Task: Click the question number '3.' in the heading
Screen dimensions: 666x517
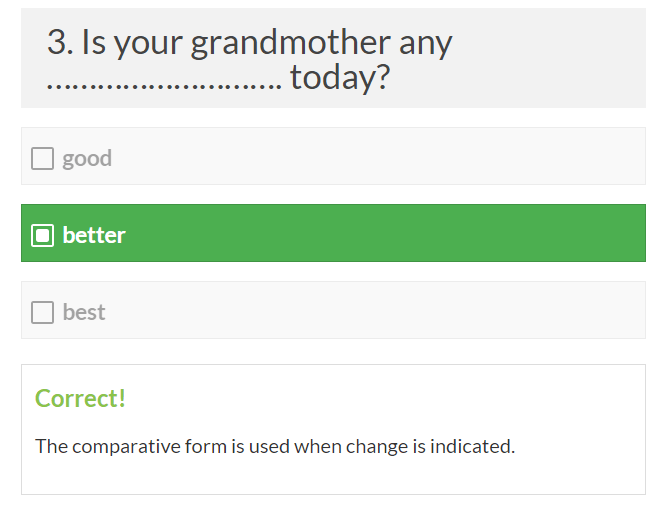Action: [x=60, y=43]
